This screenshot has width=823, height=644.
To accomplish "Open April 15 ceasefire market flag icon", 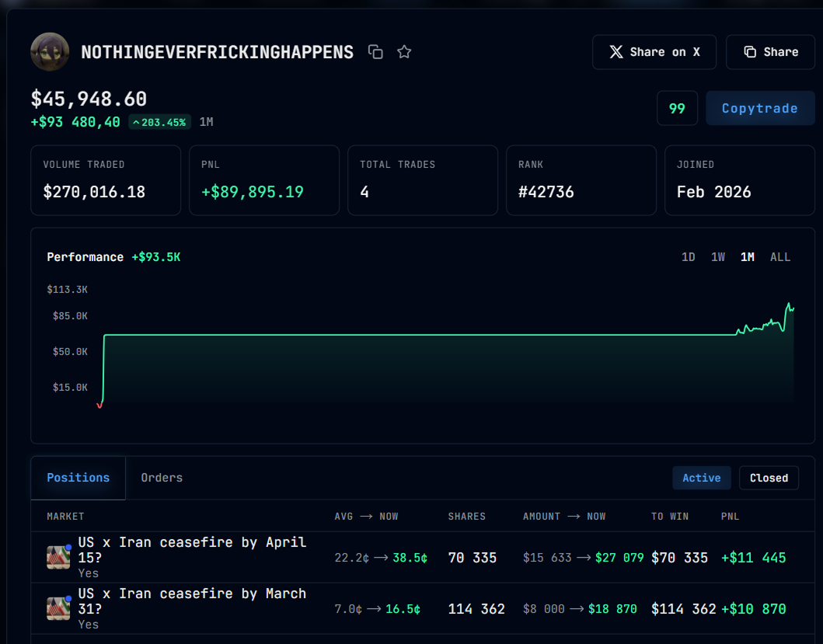I will [x=58, y=557].
